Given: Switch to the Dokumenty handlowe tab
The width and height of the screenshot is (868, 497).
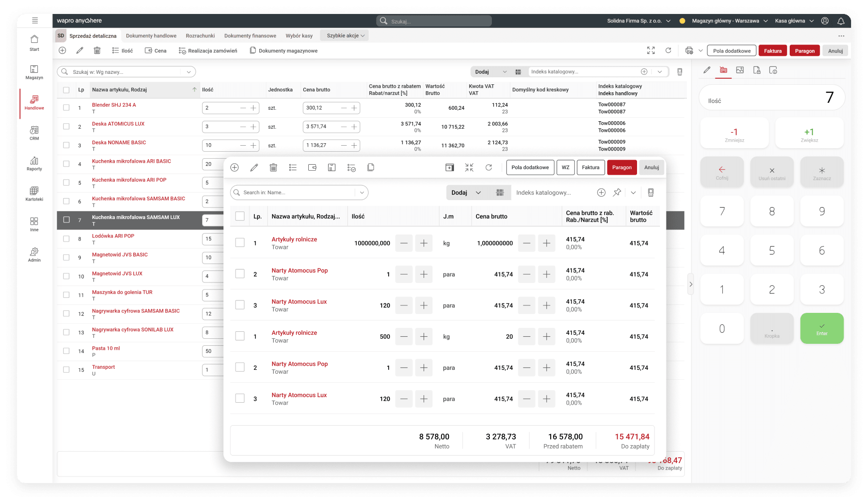Looking at the screenshot, I should click(151, 36).
